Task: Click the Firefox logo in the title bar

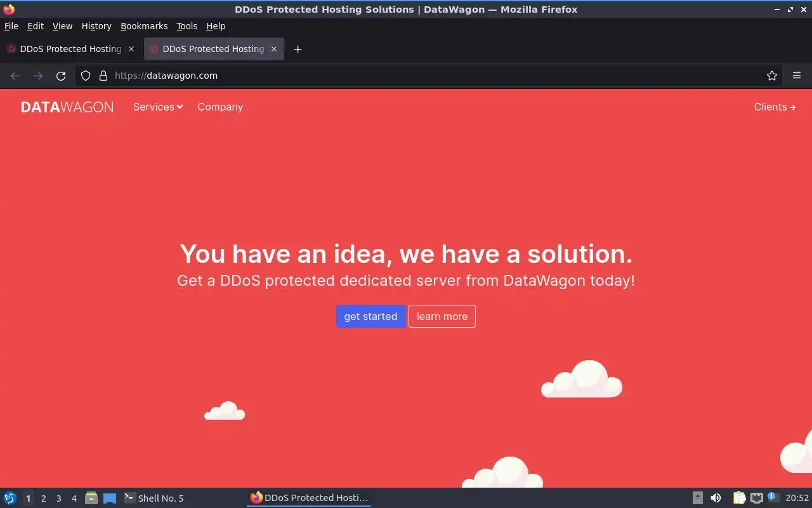Action: [9, 9]
